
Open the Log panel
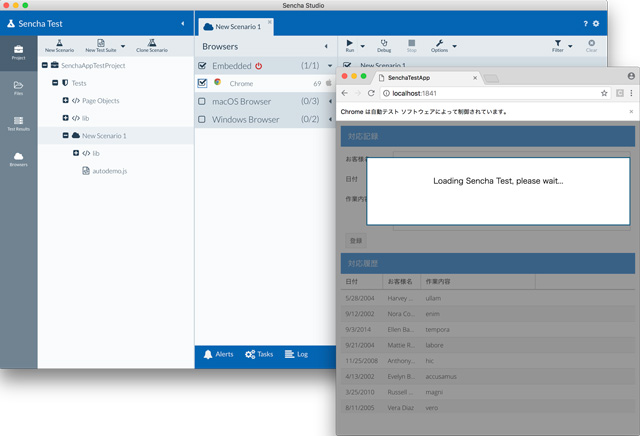tap(296, 354)
